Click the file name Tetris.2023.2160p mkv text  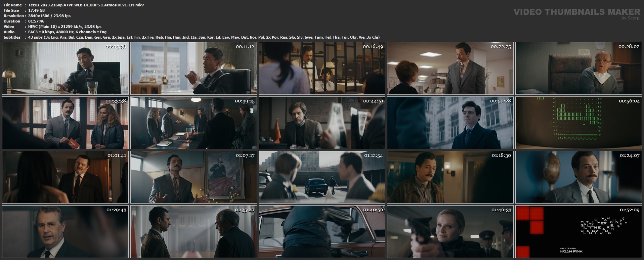(x=86, y=5)
